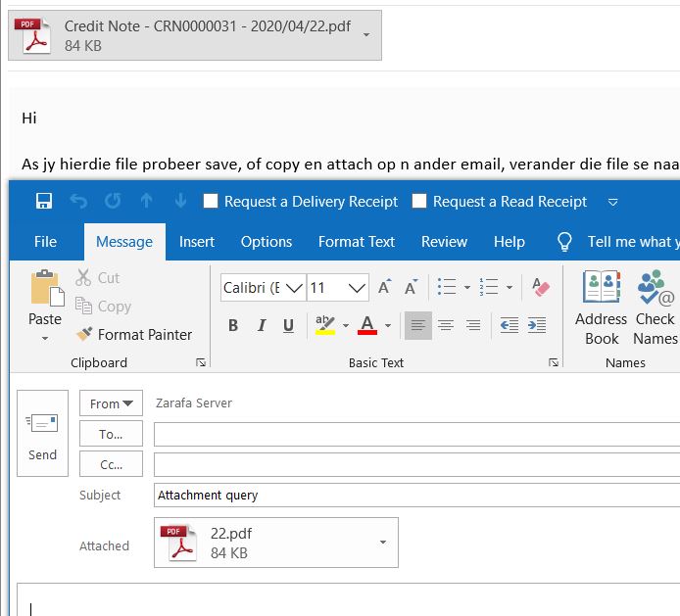Click the Redo icon
Image resolution: width=680 pixels, height=616 pixels.
113,201
